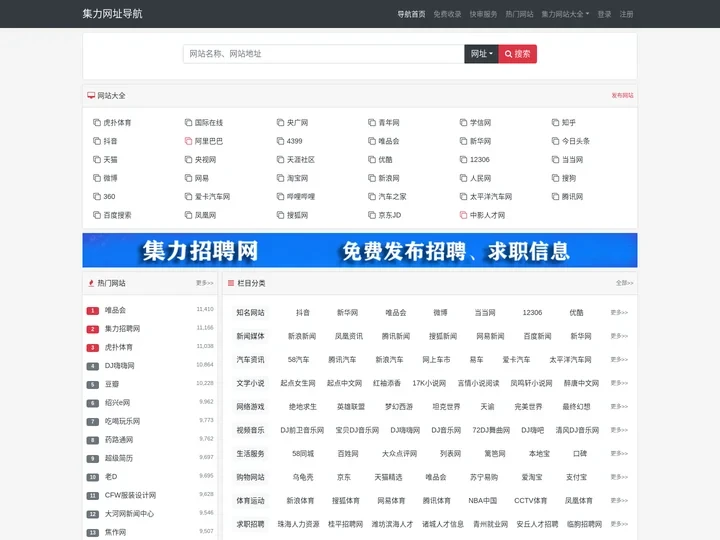Open NBA中国 in the 体育运动 row

(483, 501)
